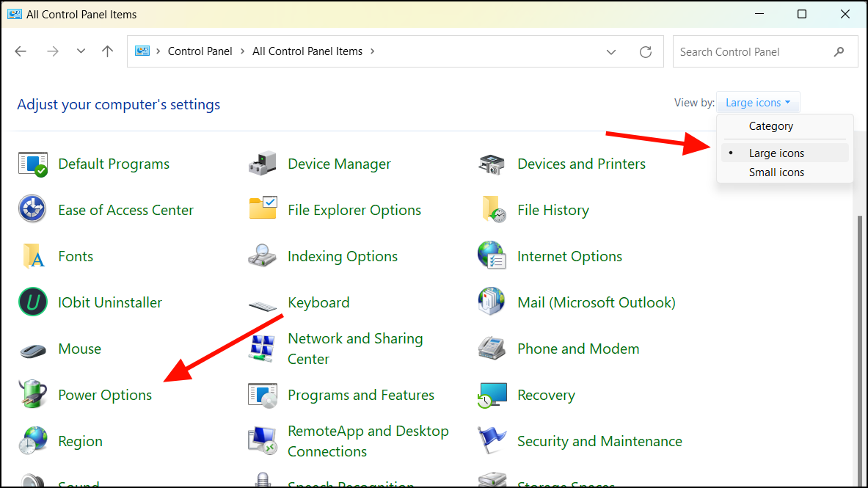Select the Mouse settings icon
Screen dimensions: 868x488
(79, 349)
